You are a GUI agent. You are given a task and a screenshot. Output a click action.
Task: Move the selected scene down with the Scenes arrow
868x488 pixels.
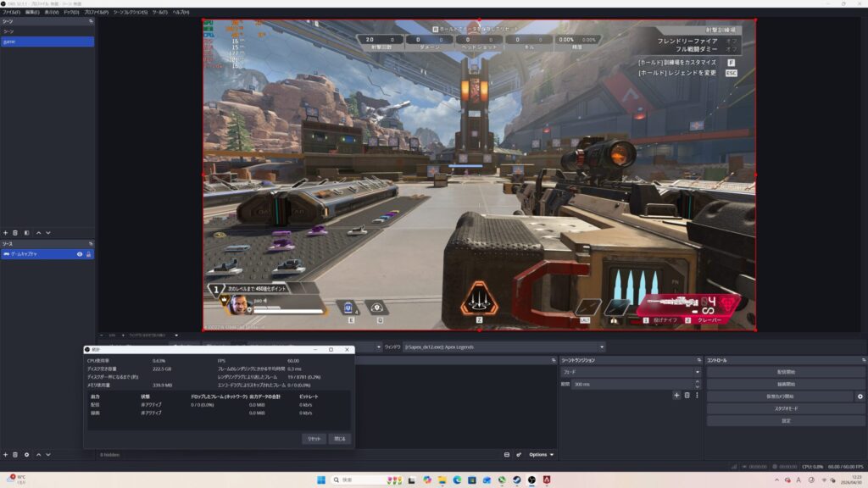pos(48,233)
